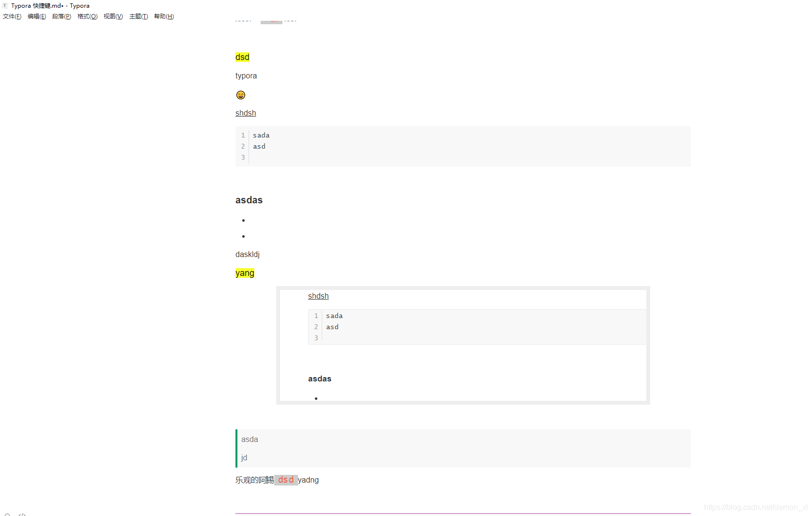The width and height of the screenshot is (812, 516).
Task: Open the 视图(V) menu
Action: pos(113,16)
